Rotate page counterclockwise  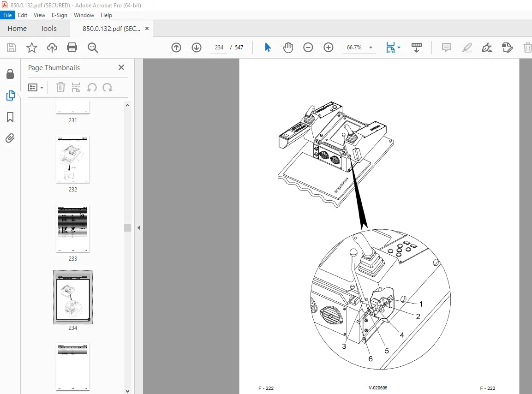coord(92,88)
